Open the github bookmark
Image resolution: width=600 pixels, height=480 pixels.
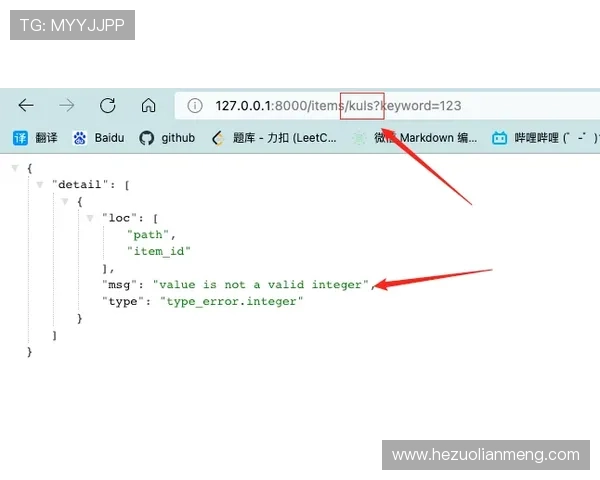click(167, 138)
